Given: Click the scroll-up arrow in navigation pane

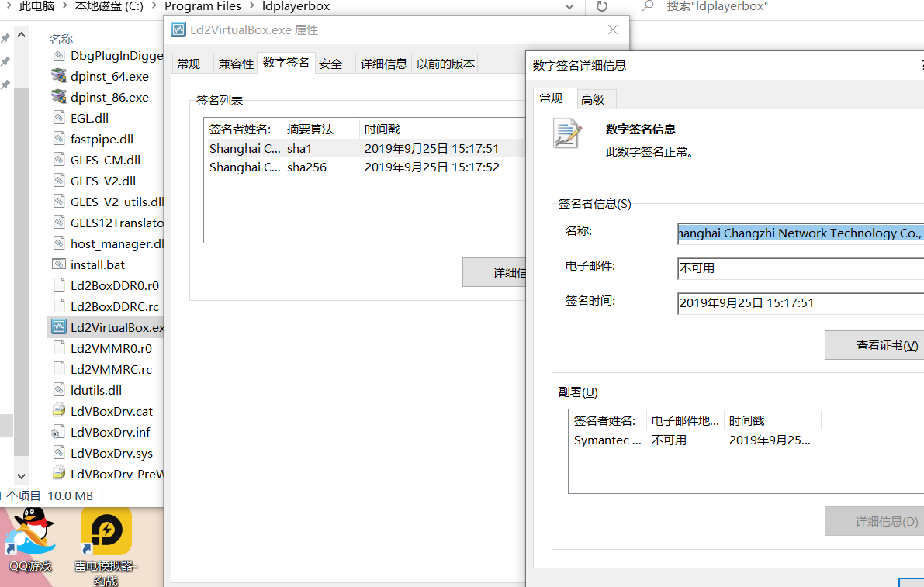Looking at the screenshot, I should [21, 36].
